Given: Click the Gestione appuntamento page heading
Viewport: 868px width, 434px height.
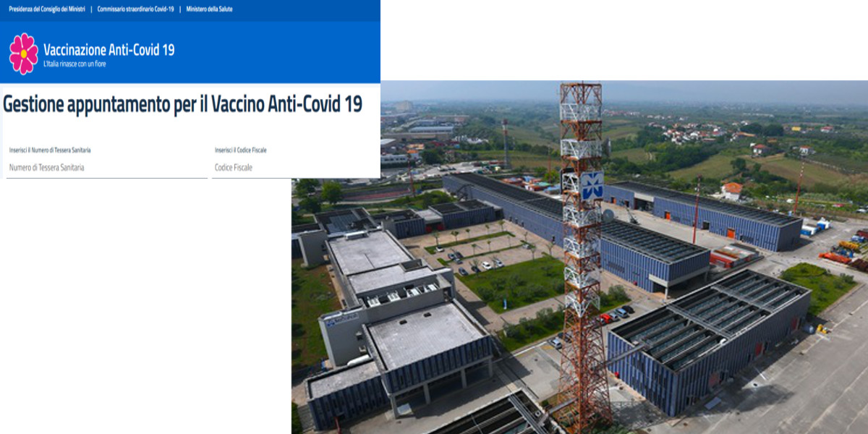Looking at the screenshot, I should 182,104.
